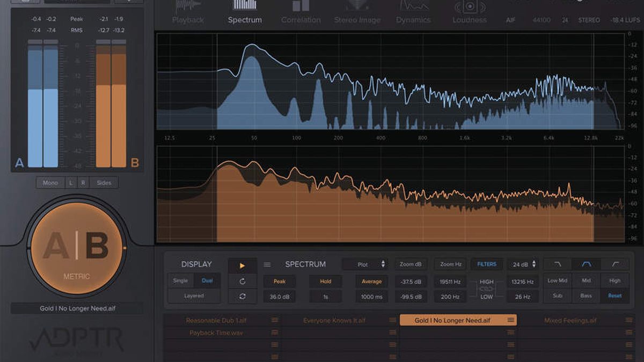This screenshot has width=644, height=362.
Task: Click the Zoom dB button
Action: click(x=412, y=264)
